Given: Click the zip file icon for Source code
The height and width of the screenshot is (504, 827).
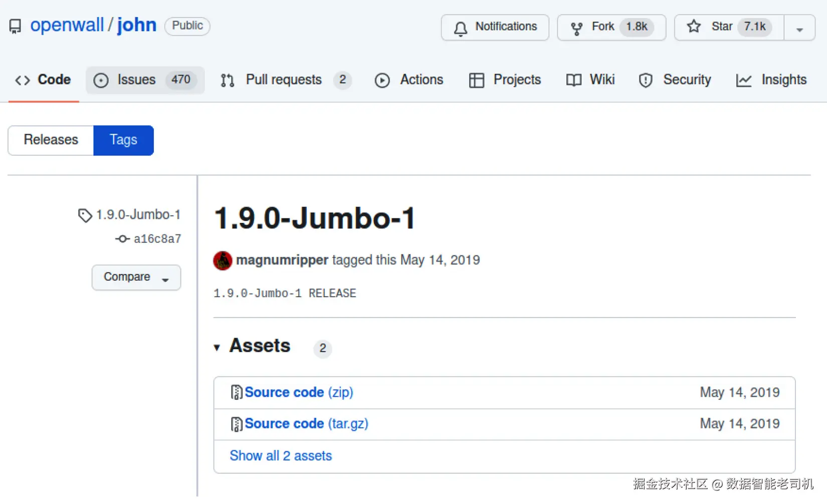Looking at the screenshot, I should pyautogui.click(x=236, y=392).
